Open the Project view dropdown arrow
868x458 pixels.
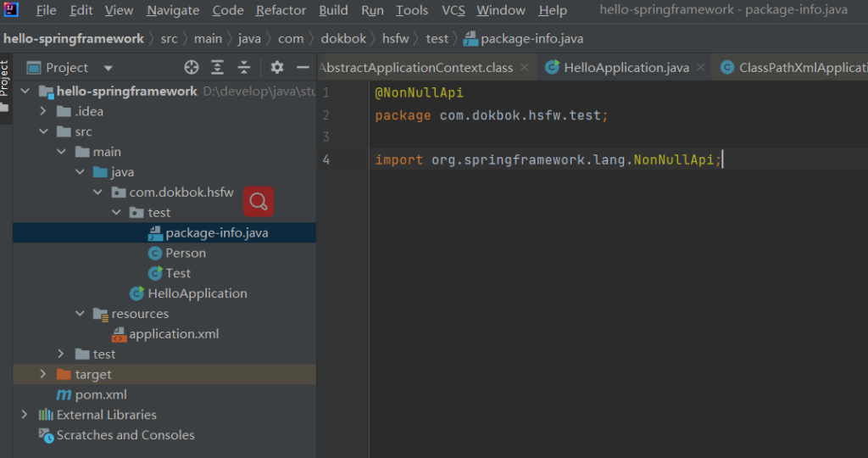(x=108, y=68)
